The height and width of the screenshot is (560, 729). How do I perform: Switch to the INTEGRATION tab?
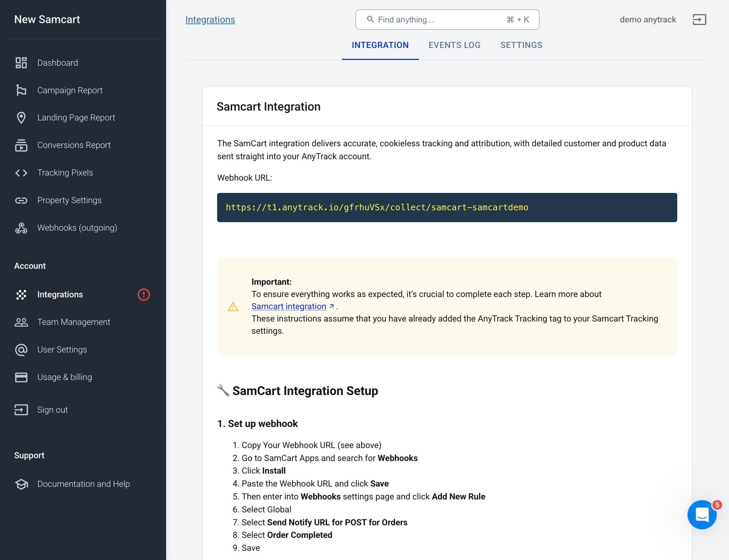(x=380, y=45)
